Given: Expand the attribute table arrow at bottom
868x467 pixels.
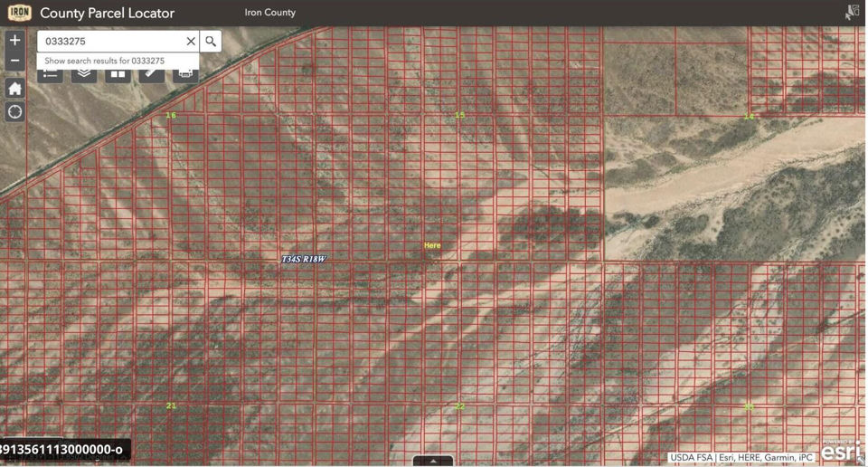Looking at the screenshot, I should point(433,461).
